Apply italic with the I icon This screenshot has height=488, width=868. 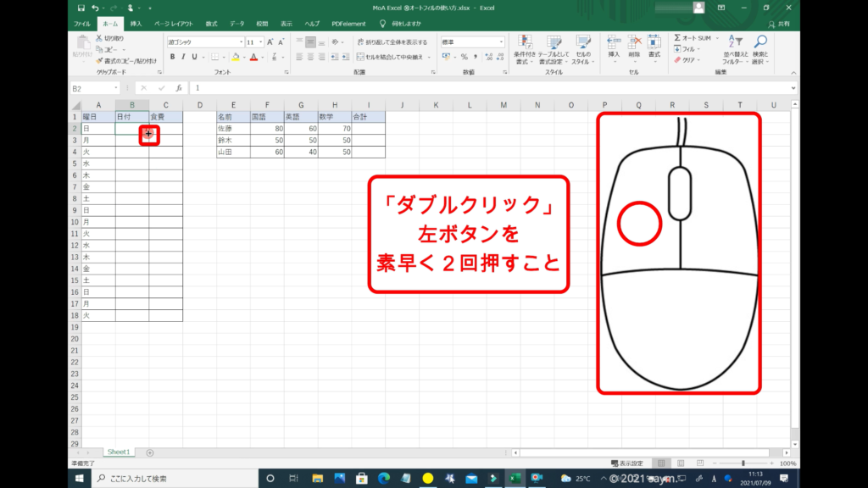tap(183, 57)
